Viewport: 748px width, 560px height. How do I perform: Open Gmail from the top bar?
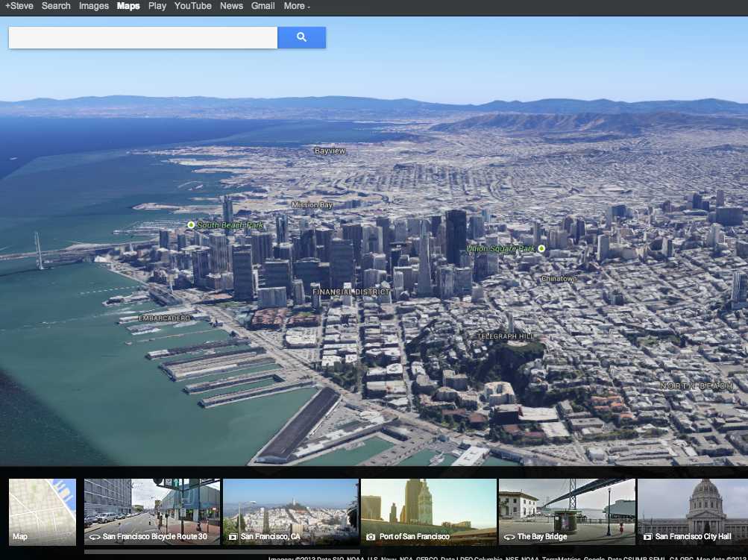click(263, 6)
